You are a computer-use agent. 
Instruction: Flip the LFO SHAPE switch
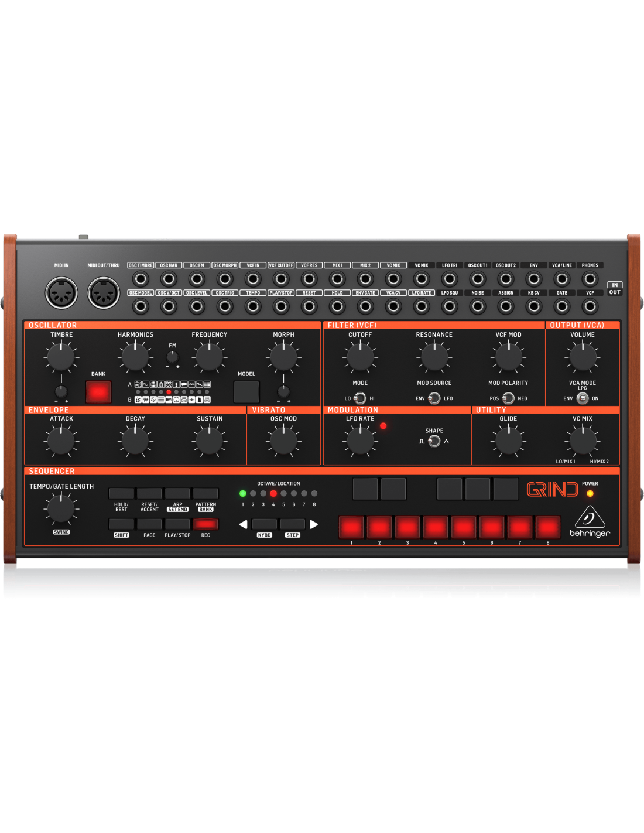click(434, 441)
